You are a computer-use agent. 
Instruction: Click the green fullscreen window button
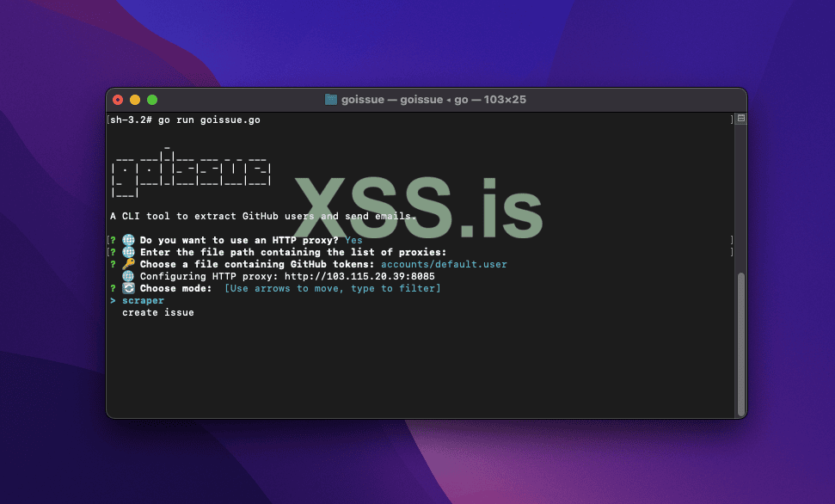point(152,100)
